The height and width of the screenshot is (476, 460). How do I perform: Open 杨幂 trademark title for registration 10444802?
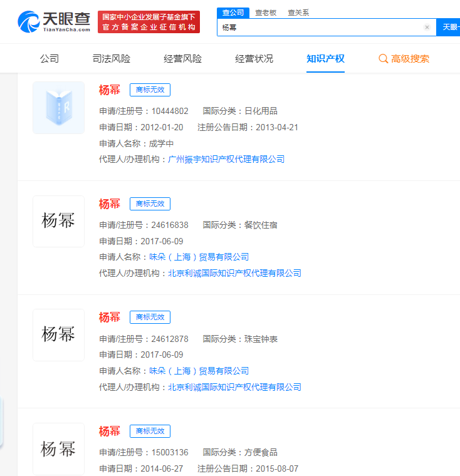pyautogui.click(x=110, y=90)
